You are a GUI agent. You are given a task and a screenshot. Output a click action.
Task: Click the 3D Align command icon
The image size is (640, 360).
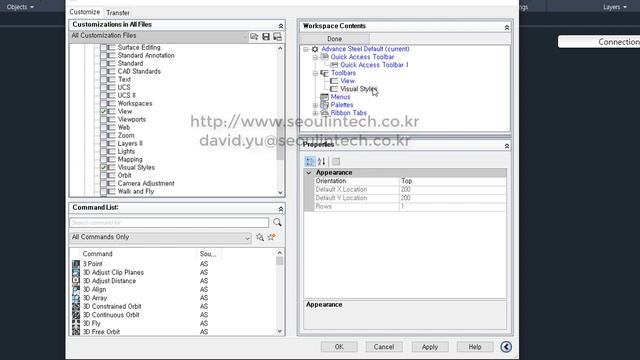coord(76,289)
